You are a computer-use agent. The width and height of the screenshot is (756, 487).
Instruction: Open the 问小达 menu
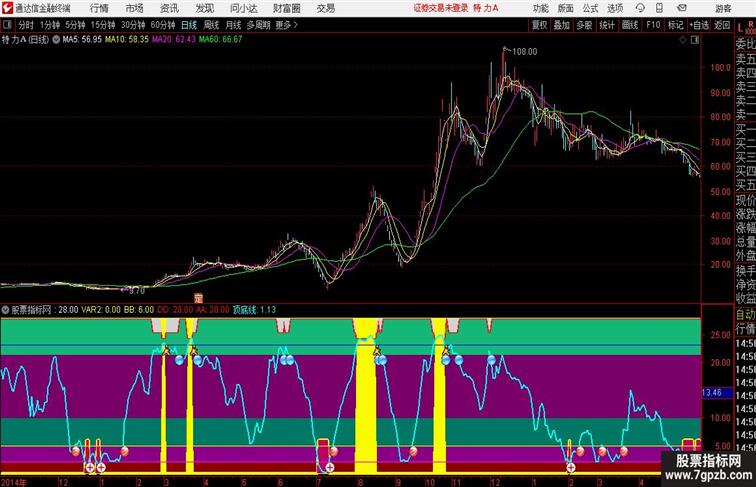pos(243,8)
